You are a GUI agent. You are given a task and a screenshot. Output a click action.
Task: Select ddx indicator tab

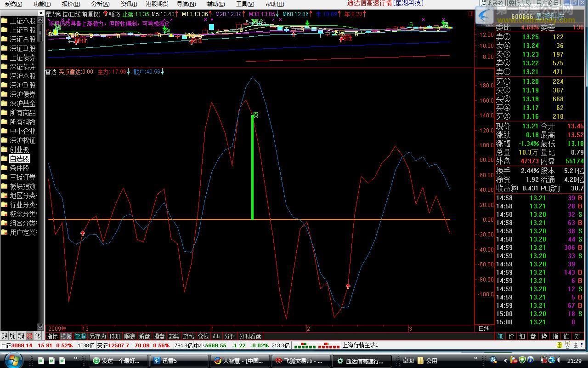click(217, 336)
